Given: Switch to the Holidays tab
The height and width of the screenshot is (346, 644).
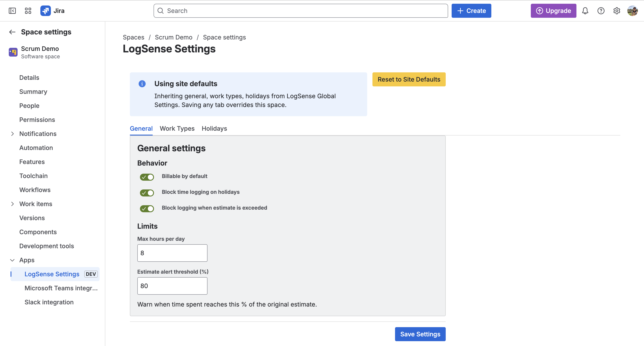Looking at the screenshot, I should point(214,128).
